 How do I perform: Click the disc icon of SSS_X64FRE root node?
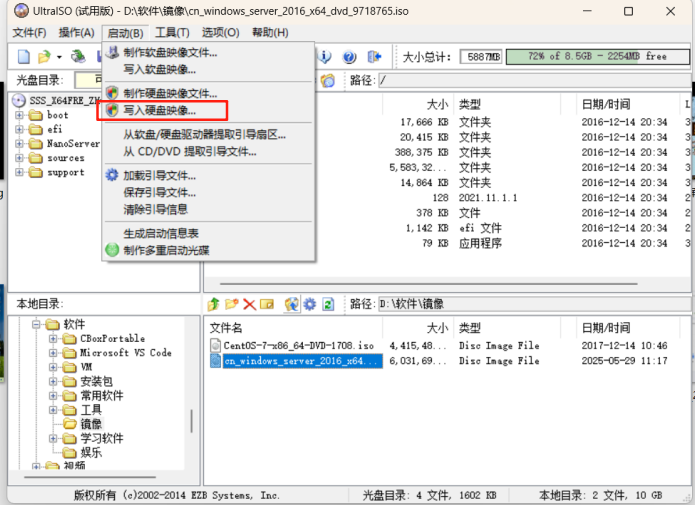coord(19,101)
